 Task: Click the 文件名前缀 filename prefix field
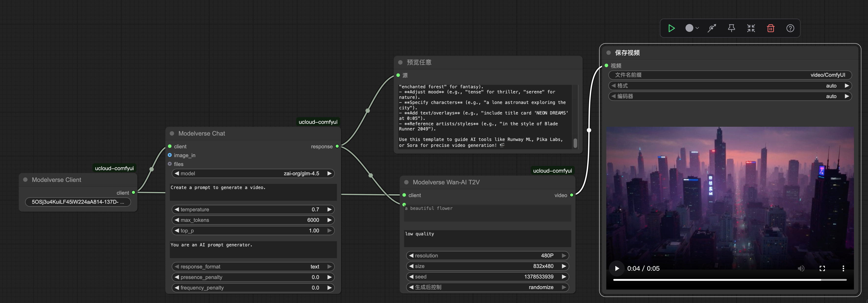click(x=730, y=75)
